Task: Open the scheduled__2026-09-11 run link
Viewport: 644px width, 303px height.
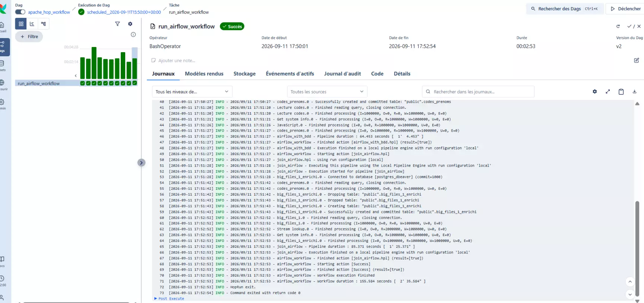Action: [x=124, y=12]
